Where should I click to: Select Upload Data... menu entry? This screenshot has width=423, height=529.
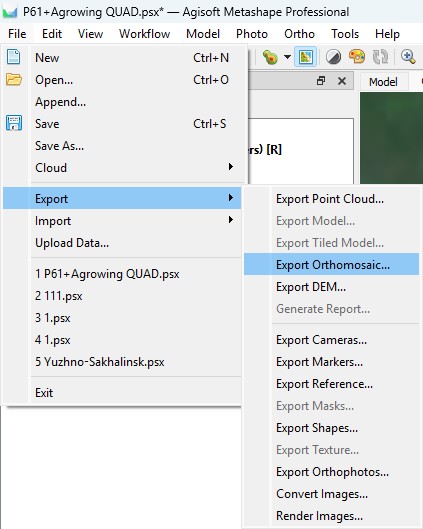[x=122, y=243]
